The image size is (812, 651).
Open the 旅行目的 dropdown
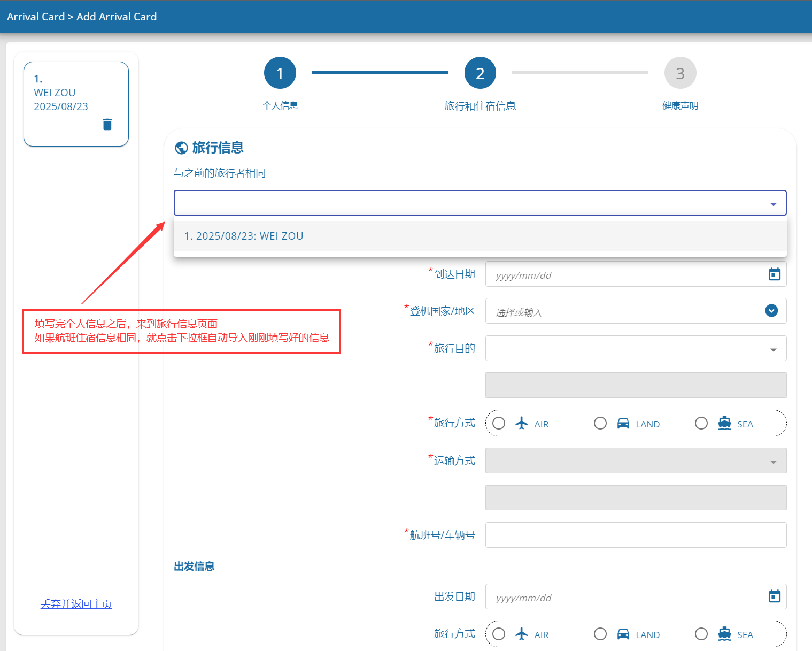773,348
